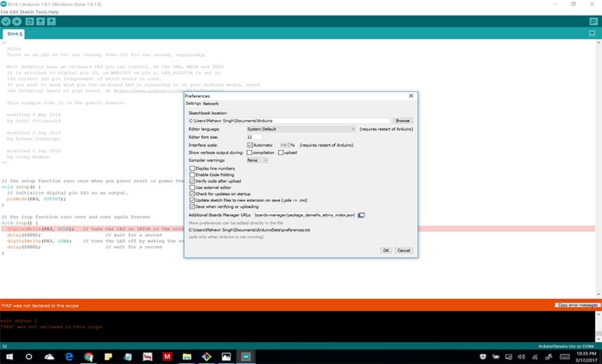The width and height of the screenshot is (602, 364).
Task: Click console scrollbar down arrow
Action: point(599,339)
